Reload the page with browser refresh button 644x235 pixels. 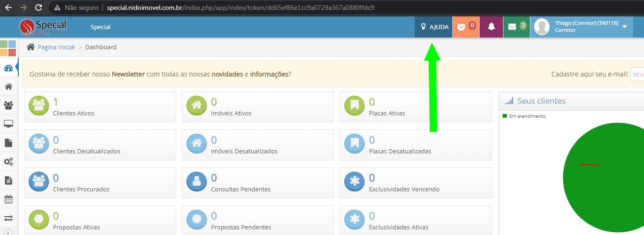point(39,8)
